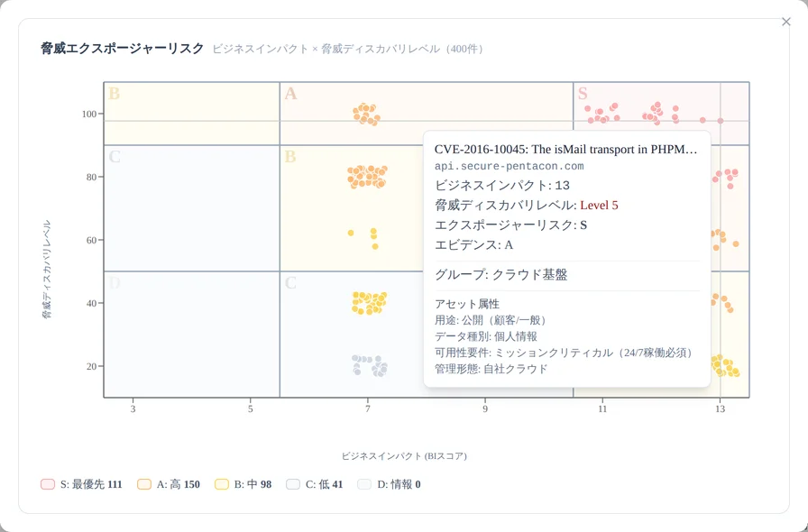Click the x-axis label ビジネスインパクト (BIスコア)

[404, 455]
